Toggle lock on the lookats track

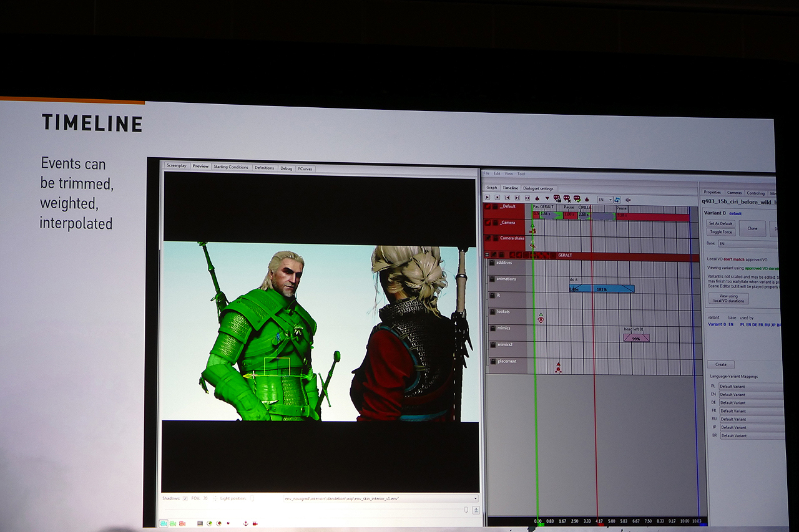[x=491, y=312]
